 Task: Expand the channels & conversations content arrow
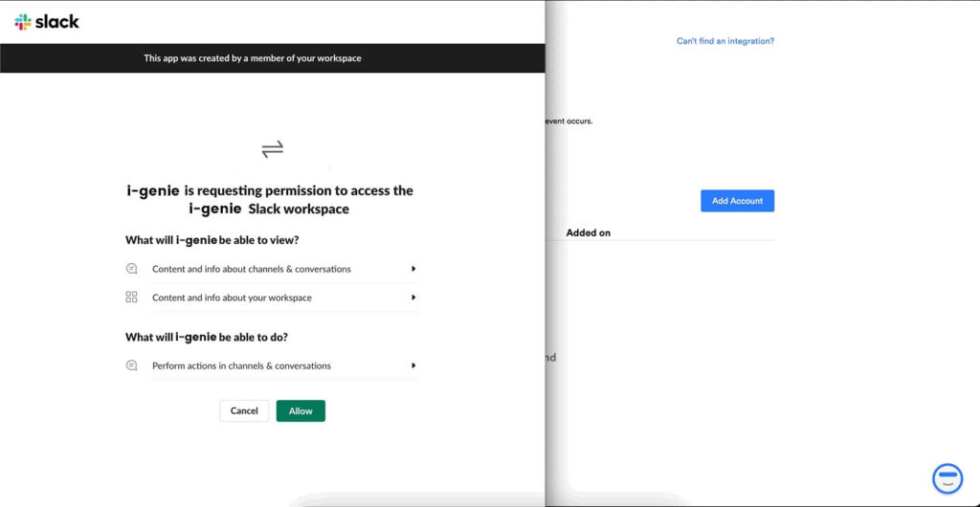click(x=413, y=269)
